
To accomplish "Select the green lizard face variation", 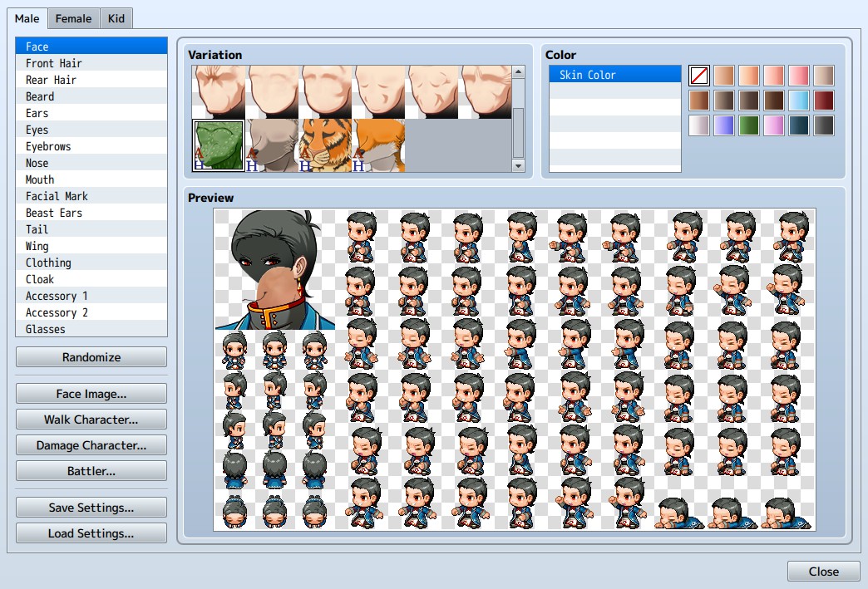I will pos(219,145).
